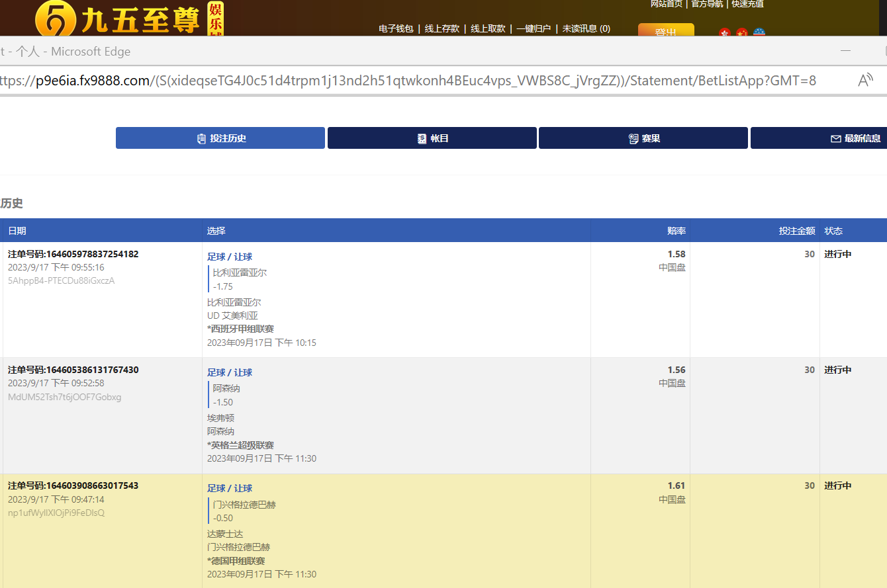
Task: Click the 投注金额 column header
Action: pyautogui.click(x=797, y=231)
